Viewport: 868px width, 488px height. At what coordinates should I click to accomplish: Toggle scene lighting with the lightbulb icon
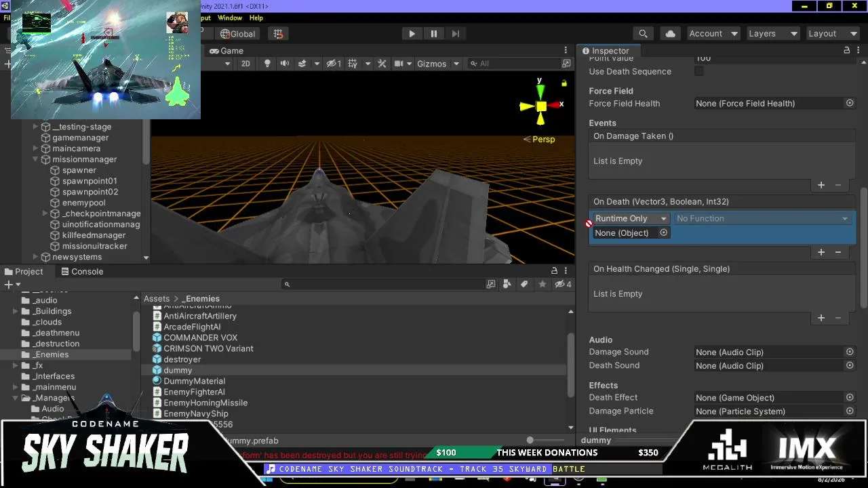click(x=267, y=63)
